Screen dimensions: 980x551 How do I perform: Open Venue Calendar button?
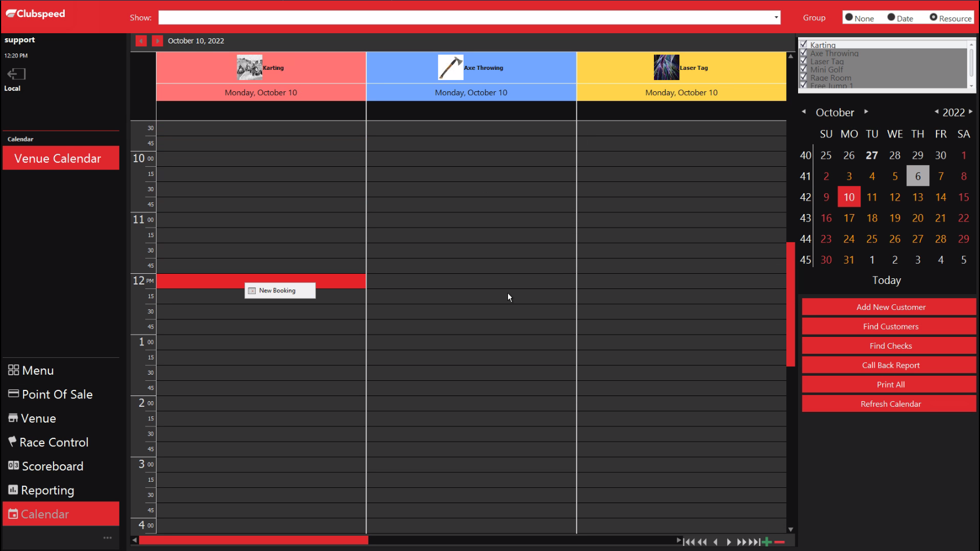coord(61,158)
